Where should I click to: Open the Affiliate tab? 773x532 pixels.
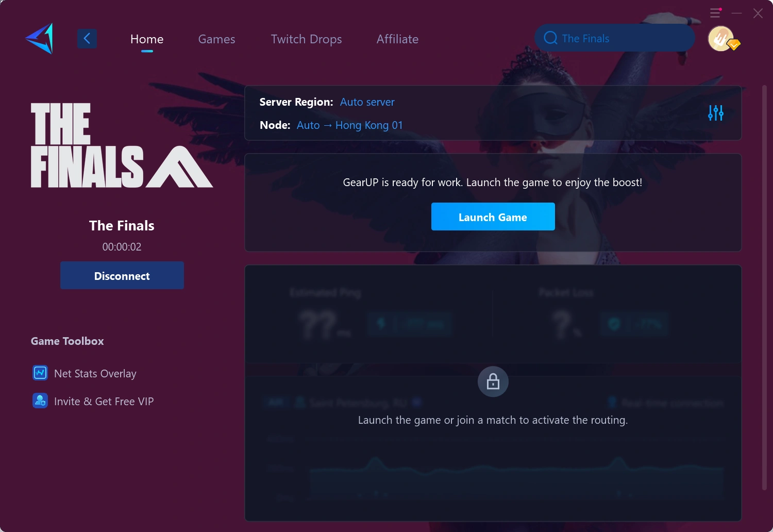click(x=397, y=39)
